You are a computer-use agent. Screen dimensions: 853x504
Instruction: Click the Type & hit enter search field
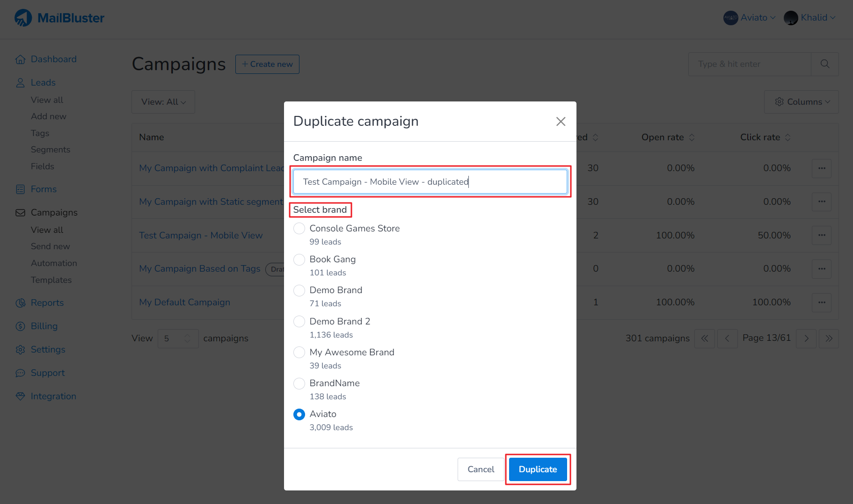(x=750, y=64)
